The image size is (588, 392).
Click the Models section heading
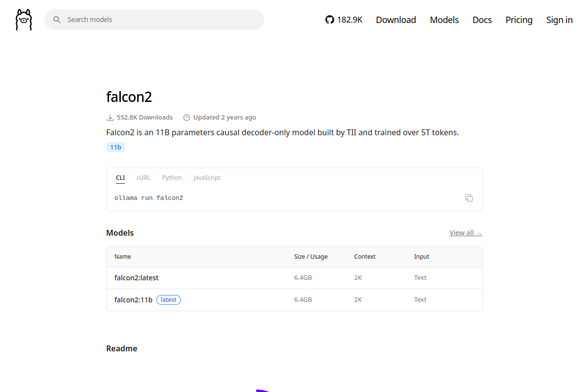[120, 233]
